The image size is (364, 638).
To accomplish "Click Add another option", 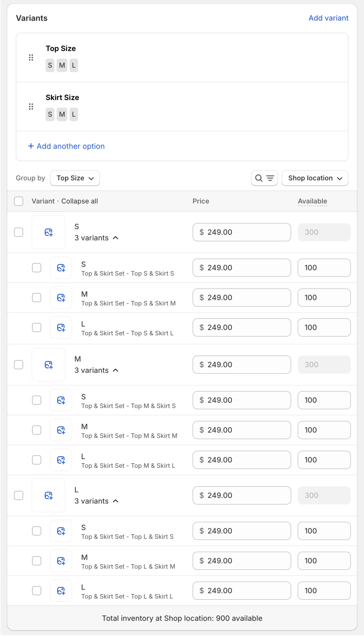I will pyautogui.click(x=66, y=146).
